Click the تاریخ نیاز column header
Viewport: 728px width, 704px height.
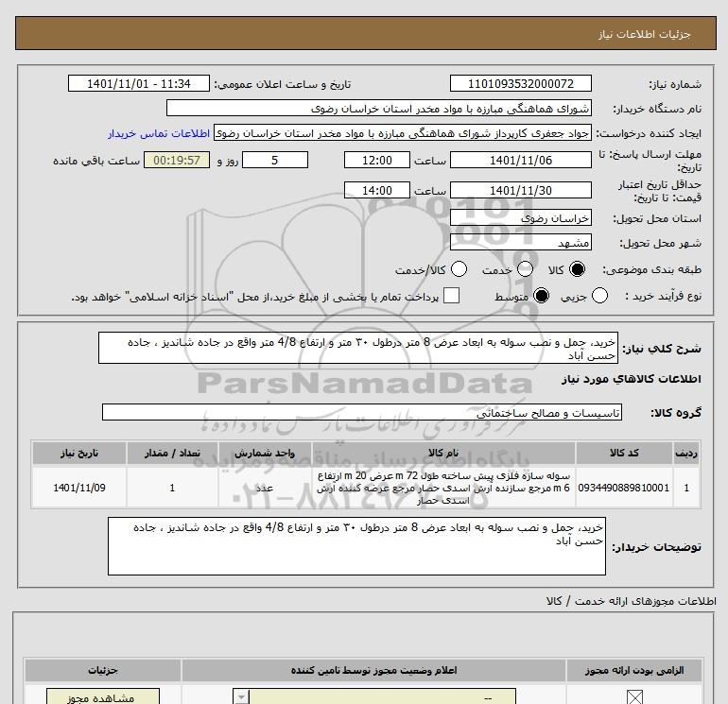tap(78, 453)
